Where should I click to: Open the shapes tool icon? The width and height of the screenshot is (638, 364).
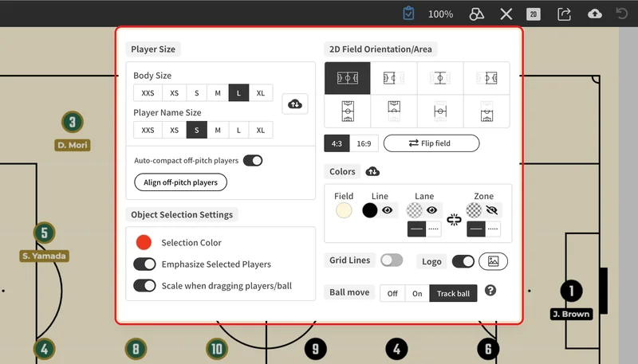476,14
